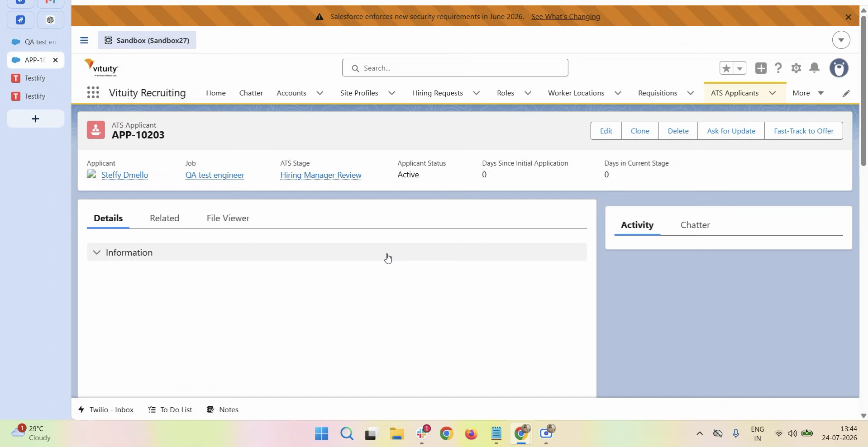868x447 pixels.
Task: Expand the Requisitions dropdown chevron
Action: coord(691,93)
